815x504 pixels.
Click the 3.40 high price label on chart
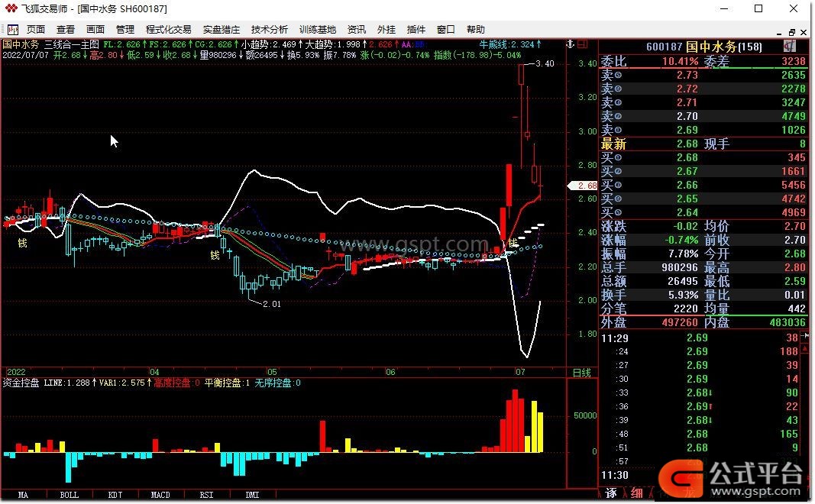point(545,63)
